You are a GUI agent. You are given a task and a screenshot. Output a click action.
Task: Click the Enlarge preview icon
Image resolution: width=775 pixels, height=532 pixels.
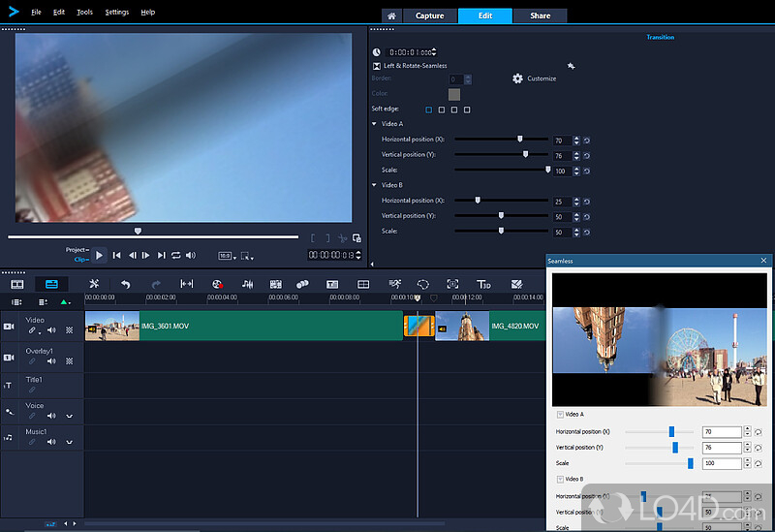pos(356,238)
